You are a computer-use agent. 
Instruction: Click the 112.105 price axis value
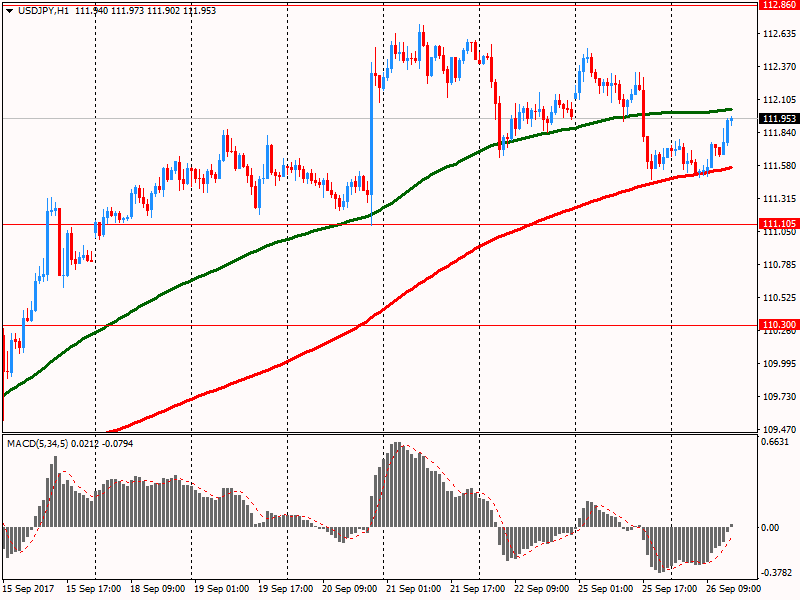pos(779,100)
